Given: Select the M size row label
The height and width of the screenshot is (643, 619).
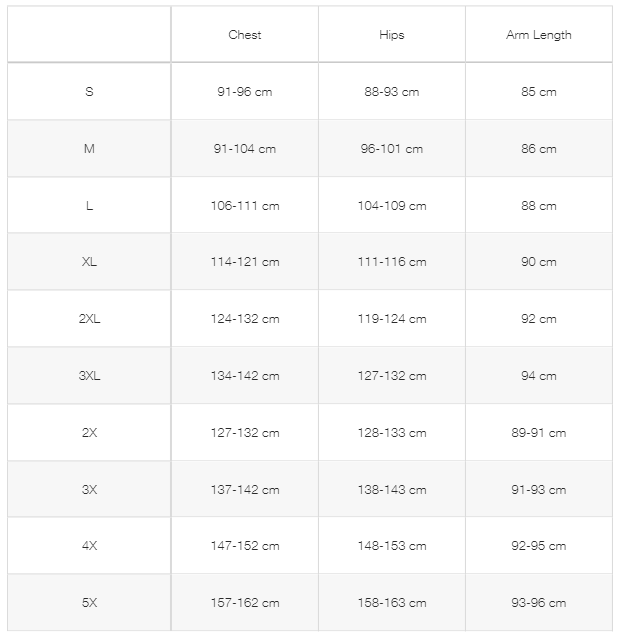Looking at the screenshot, I should (89, 149).
